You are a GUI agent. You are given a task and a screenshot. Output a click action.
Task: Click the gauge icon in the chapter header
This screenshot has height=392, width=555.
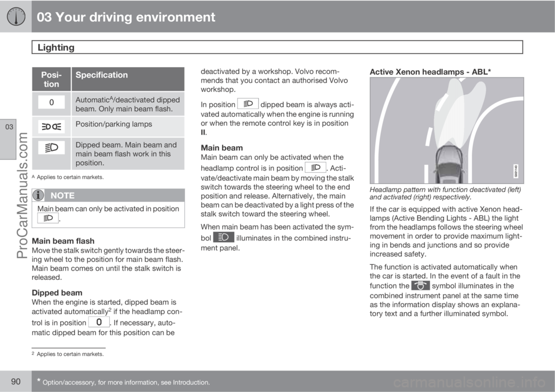[16, 16]
